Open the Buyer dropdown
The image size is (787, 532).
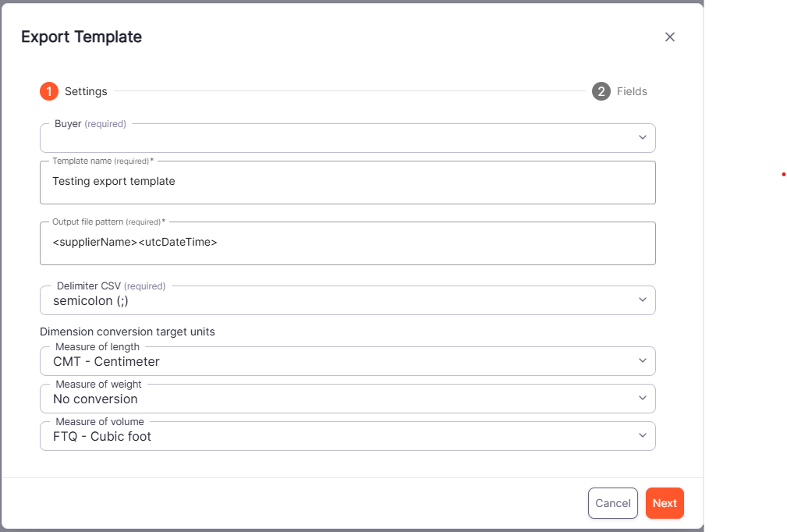click(x=347, y=137)
